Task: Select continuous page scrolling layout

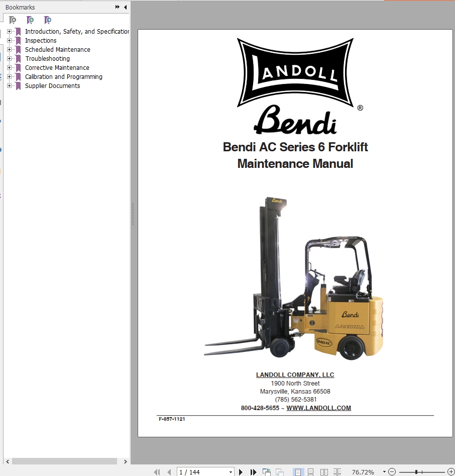Action: coord(310,472)
